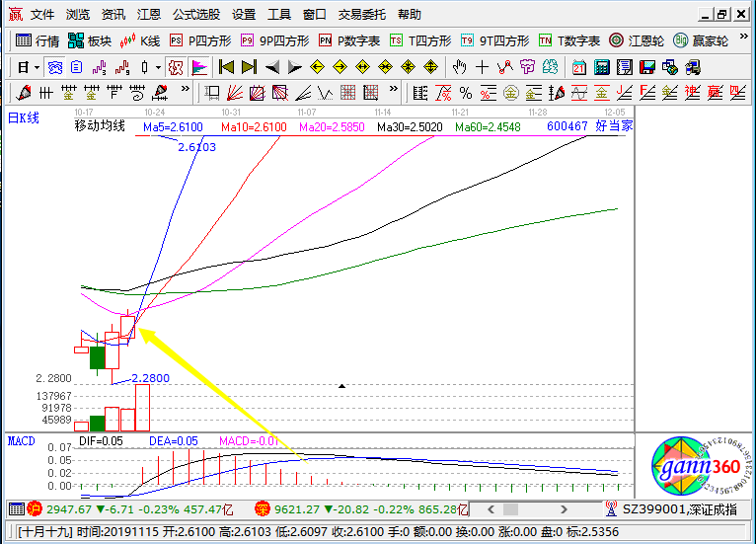Open the 9T四方形 view
Screen dimensions: 756x544
[494, 41]
